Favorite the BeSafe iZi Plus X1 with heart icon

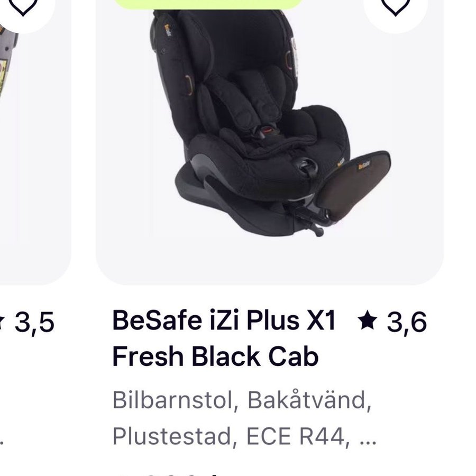click(x=395, y=6)
